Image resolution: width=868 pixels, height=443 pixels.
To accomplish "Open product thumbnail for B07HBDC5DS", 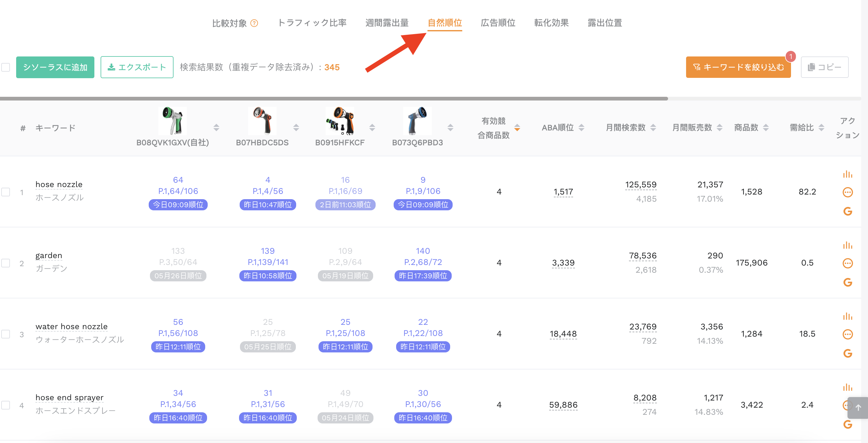I will (262, 121).
